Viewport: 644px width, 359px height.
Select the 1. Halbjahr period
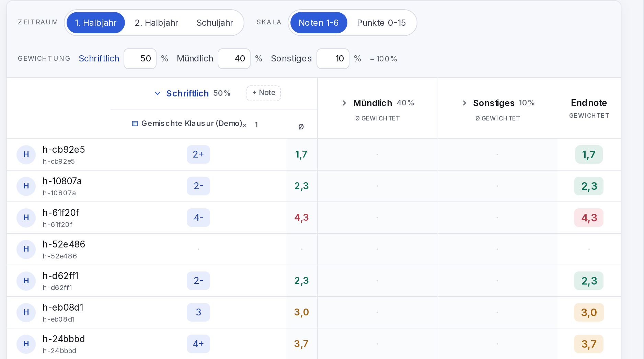96,23
